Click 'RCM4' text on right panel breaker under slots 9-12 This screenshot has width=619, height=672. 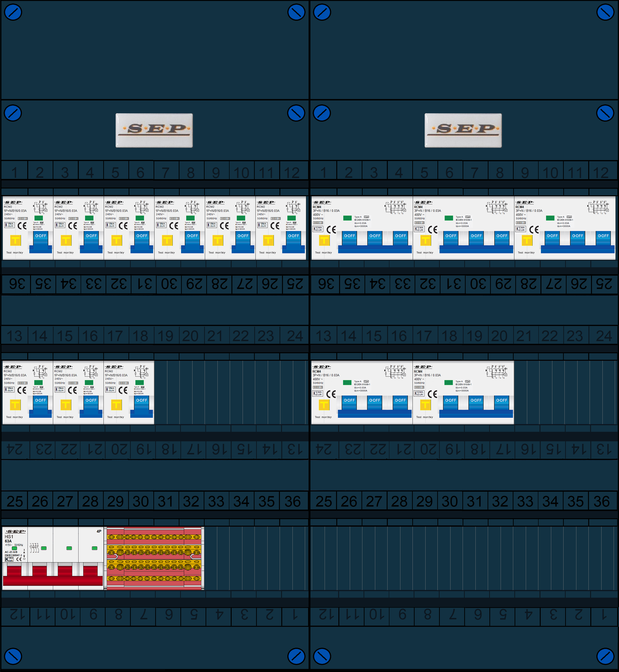(520, 207)
